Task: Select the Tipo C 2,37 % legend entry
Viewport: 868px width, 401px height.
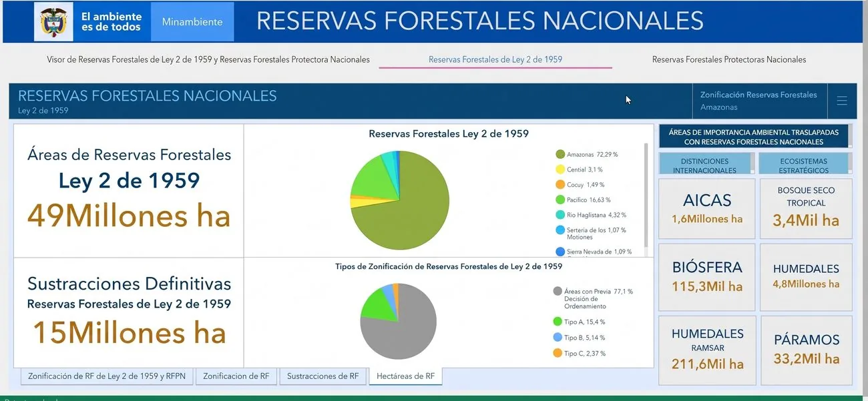Action: (x=579, y=354)
